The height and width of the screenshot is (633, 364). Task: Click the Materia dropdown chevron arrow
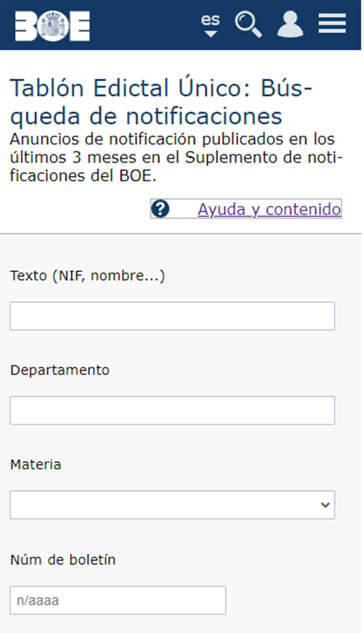325,505
